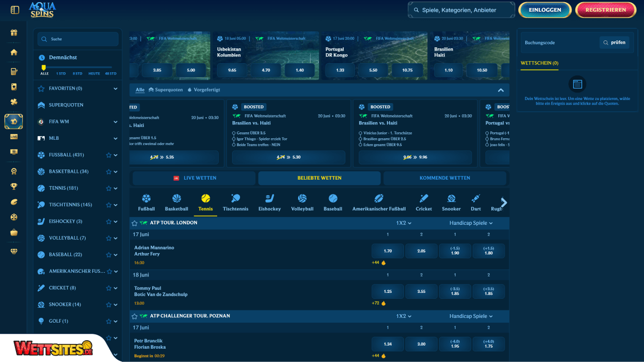Click the clock icon beside Demnächst
The width and height of the screenshot is (644, 362).
click(x=42, y=57)
